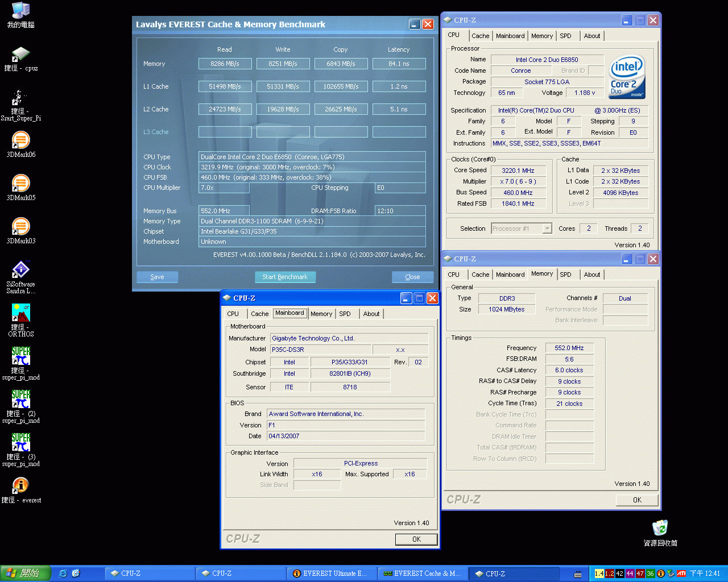Click the taskbar clock 下午 12:41
728x582 pixels.
click(705, 573)
